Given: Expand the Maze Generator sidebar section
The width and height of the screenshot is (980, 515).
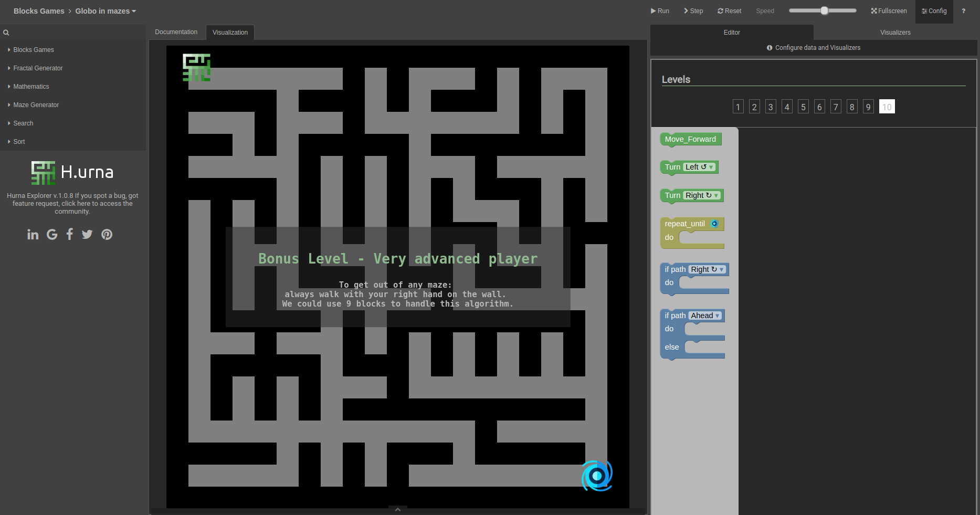Looking at the screenshot, I should click(x=37, y=104).
